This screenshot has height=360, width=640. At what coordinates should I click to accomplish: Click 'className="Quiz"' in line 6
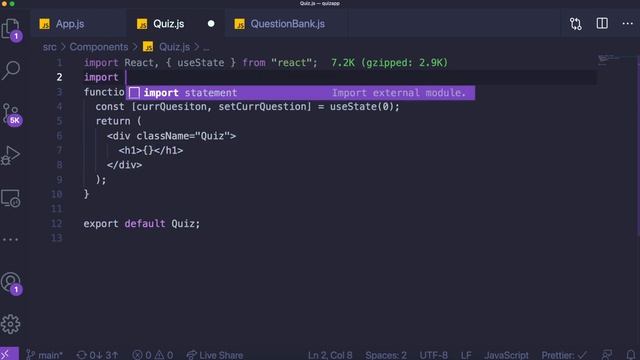pos(183,136)
